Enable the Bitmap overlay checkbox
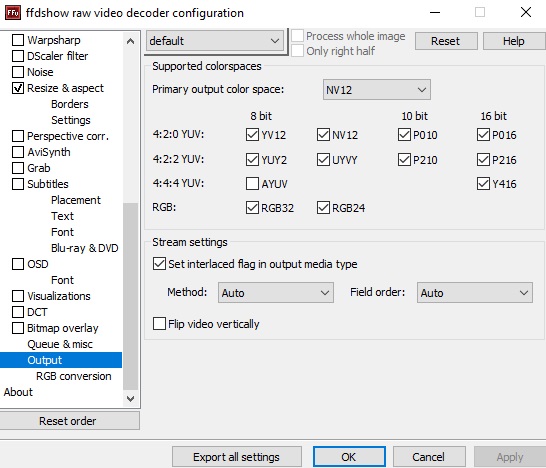This screenshot has height=468, width=546. click(x=18, y=328)
